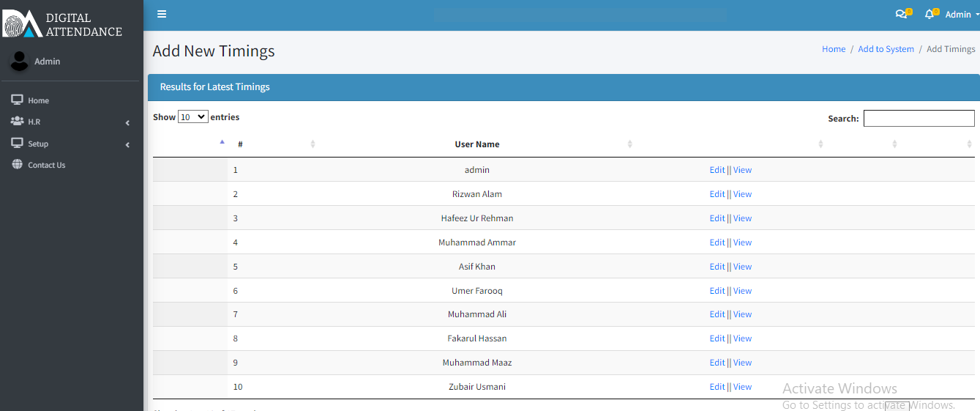
Task: Edit timings for Asif Khan
Action: (x=717, y=267)
